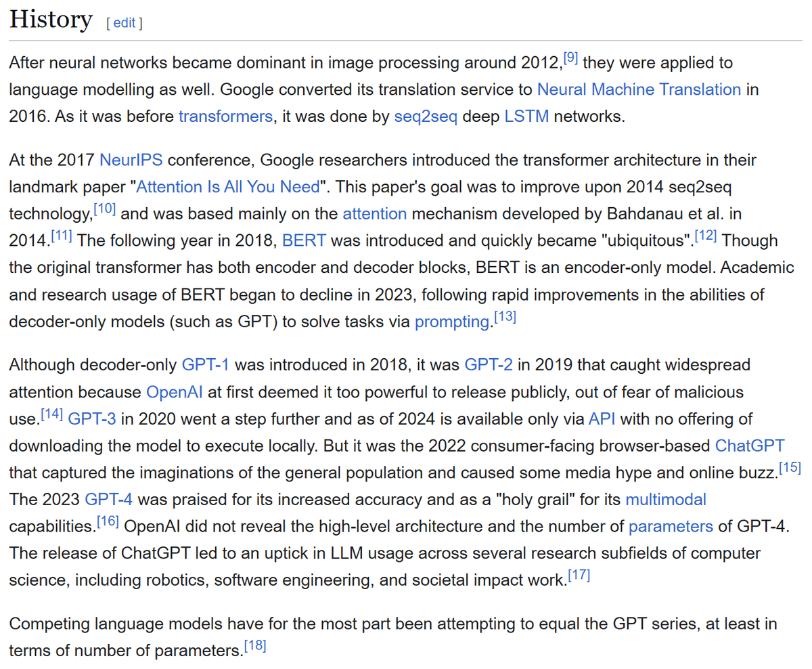Open the attention mechanism article
The width and height of the screenshot is (812, 669).
click(x=375, y=214)
